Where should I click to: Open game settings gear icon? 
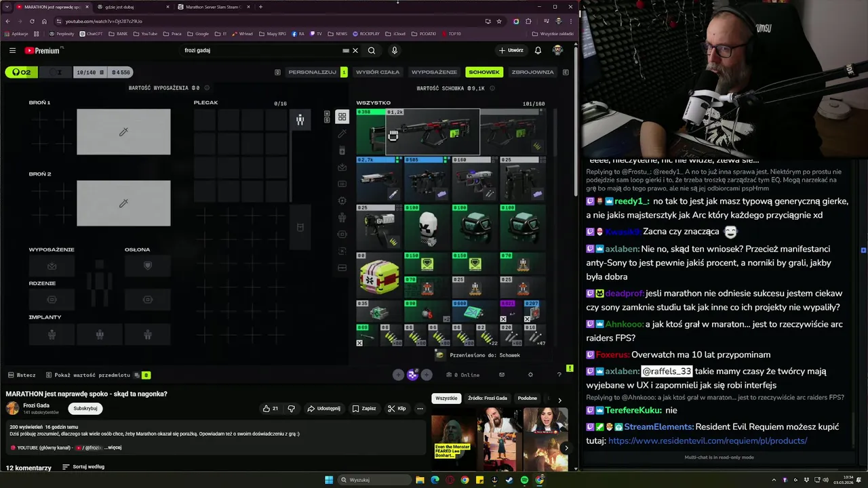530,375
